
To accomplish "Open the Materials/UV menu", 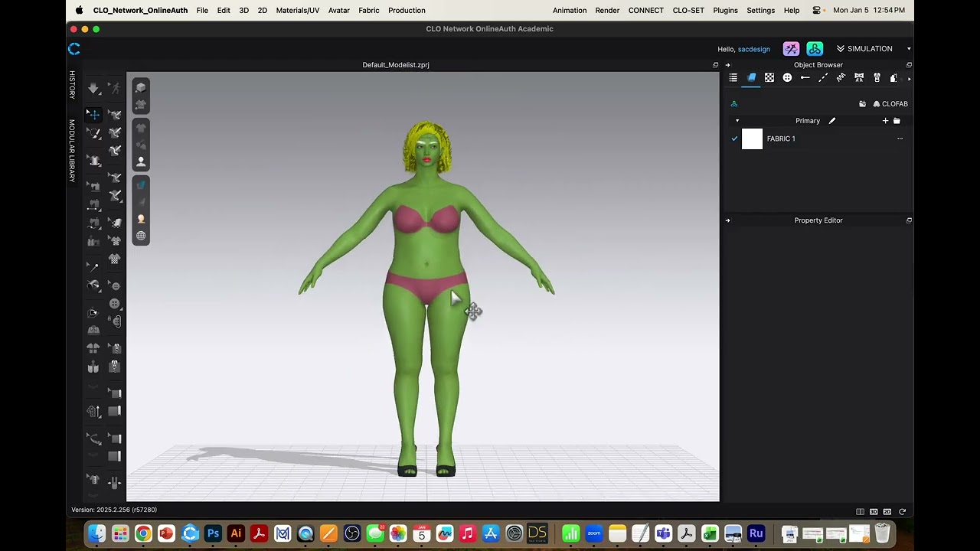I will point(298,10).
